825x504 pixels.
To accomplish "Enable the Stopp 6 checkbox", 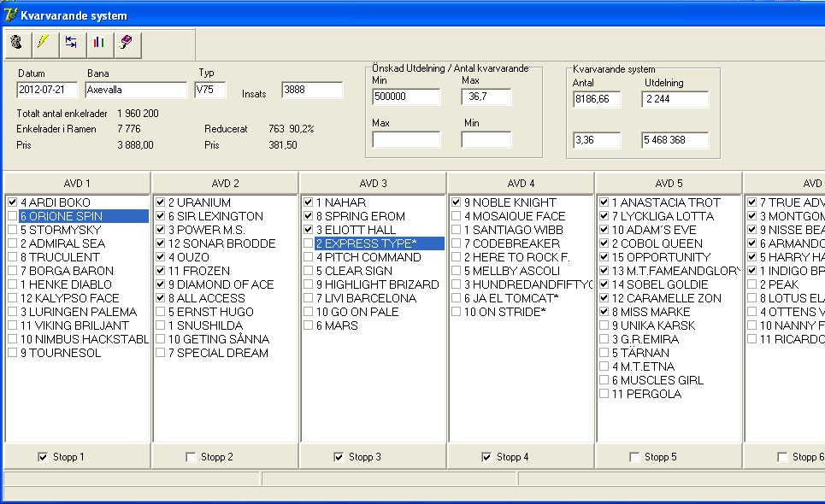I will tap(782, 457).
